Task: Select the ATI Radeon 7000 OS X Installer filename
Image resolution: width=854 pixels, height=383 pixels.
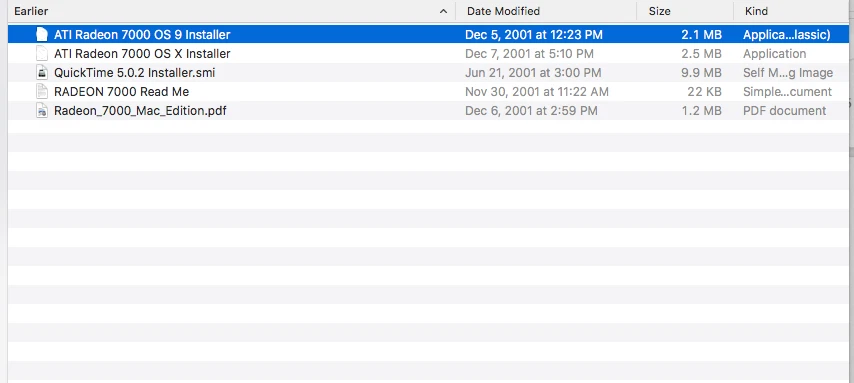Action: pos(142,54)
